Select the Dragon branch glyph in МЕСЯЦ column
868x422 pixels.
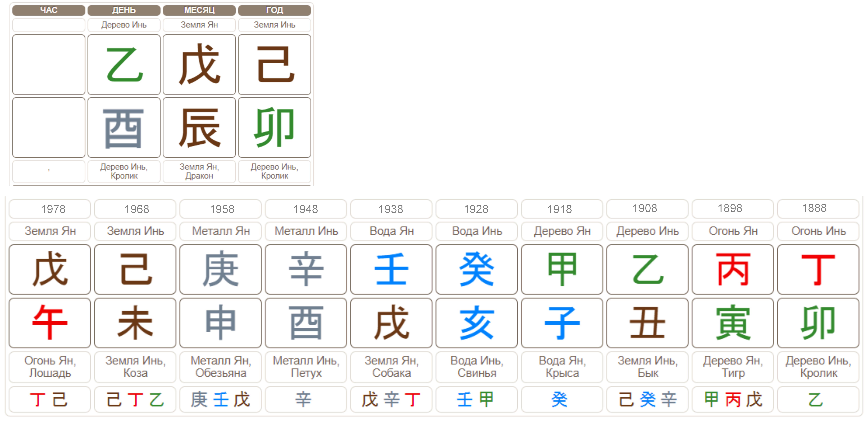(199, 128)
